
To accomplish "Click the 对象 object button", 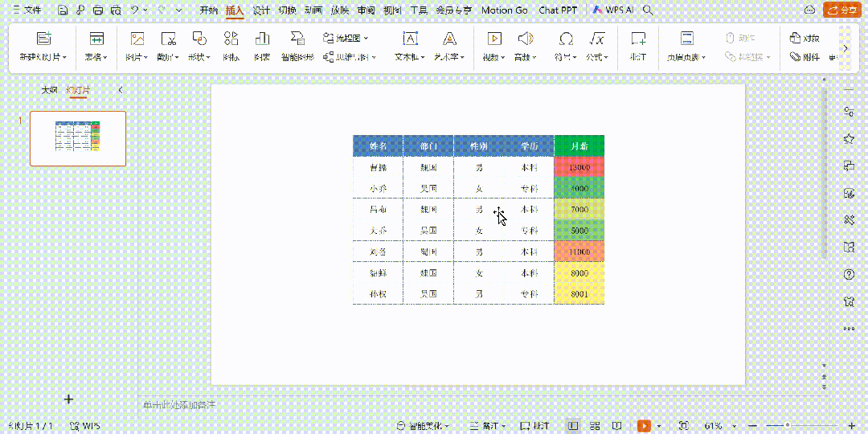I will (805, 39).
